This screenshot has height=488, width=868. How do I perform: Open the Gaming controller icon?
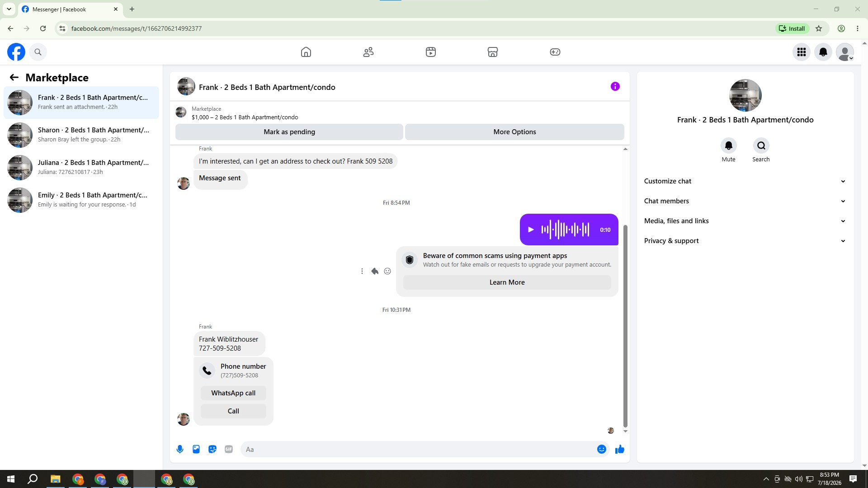click(x=555, y=52)
